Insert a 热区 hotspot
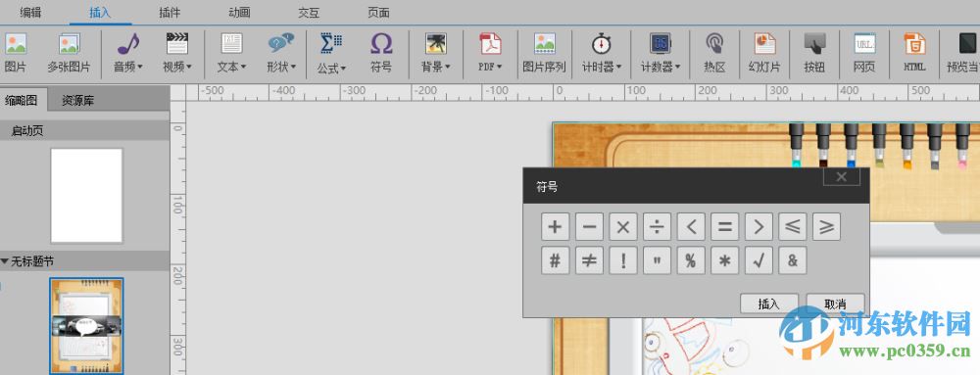The width and height of the screenshot is (980, 375). [714, 53]
